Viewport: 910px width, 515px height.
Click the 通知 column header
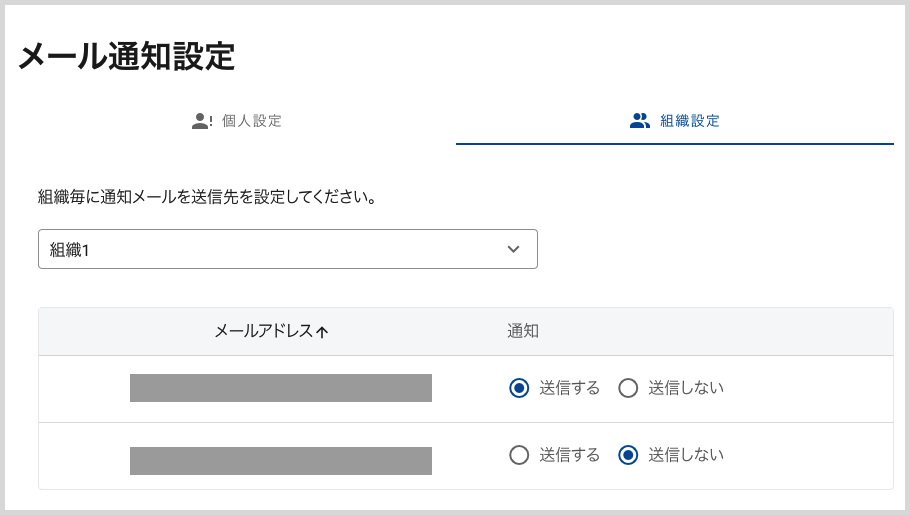tap(523, 331)
